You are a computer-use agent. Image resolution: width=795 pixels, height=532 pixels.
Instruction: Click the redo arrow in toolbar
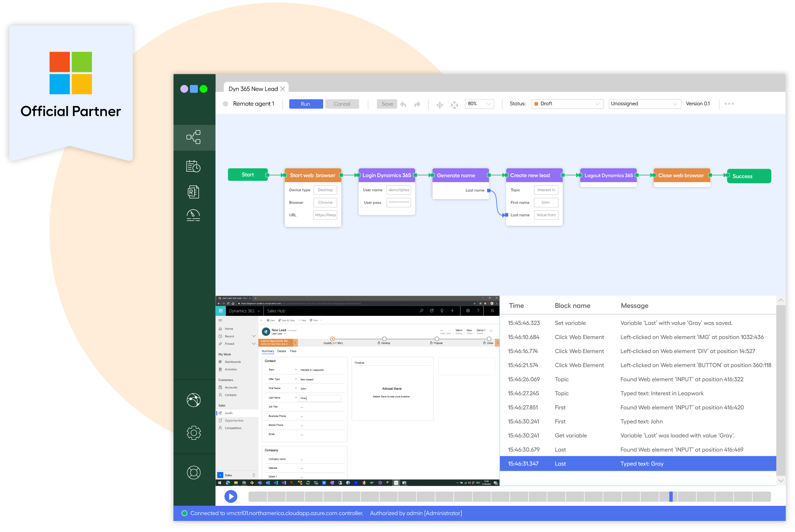417,104
